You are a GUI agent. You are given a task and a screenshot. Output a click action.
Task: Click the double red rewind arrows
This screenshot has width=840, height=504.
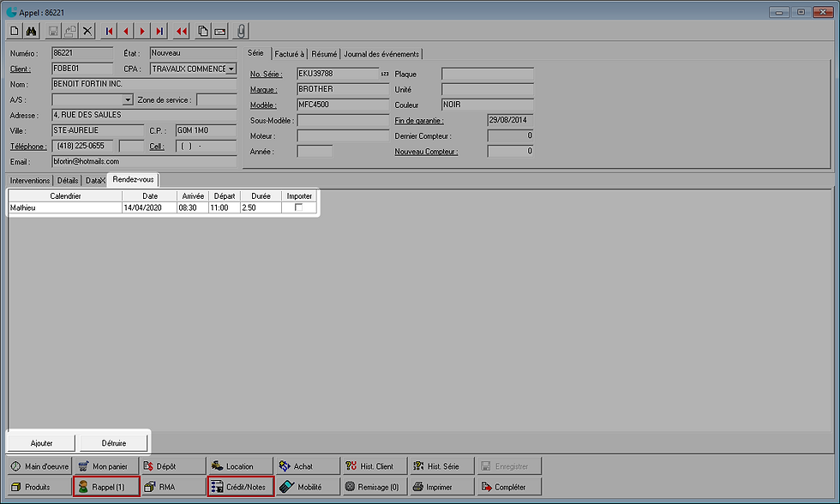click(182, 31)
